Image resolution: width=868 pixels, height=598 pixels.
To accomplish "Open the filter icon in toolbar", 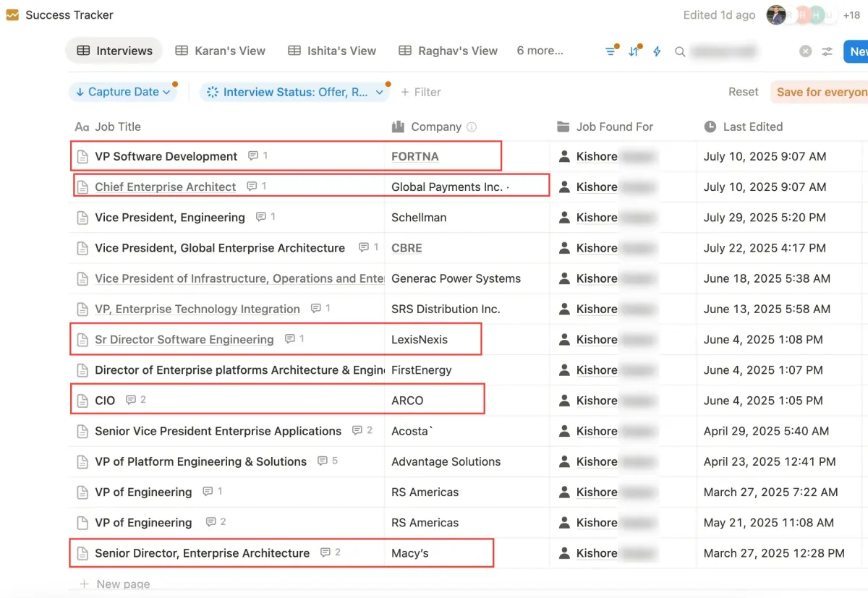I will [x=610, y=51].
